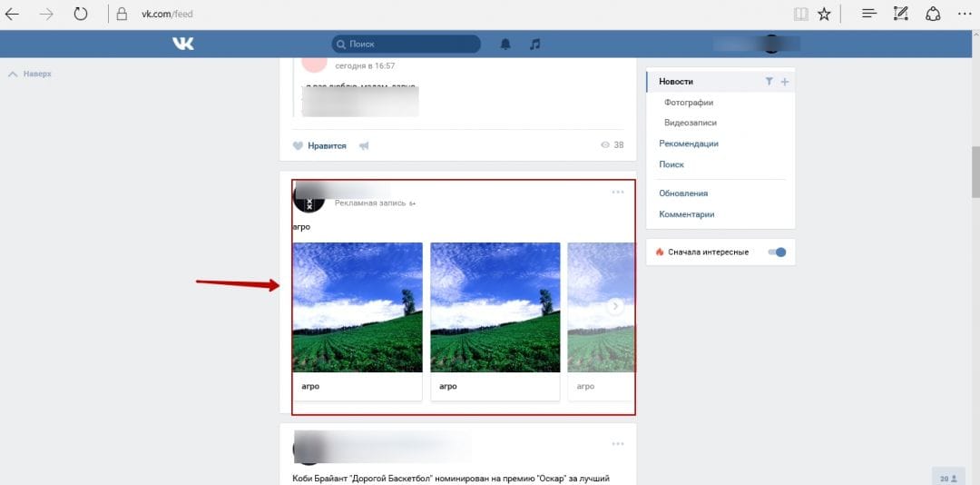Refresh the page in browser
The width and height of the screenshot is (980, 485).
[81, 14]
